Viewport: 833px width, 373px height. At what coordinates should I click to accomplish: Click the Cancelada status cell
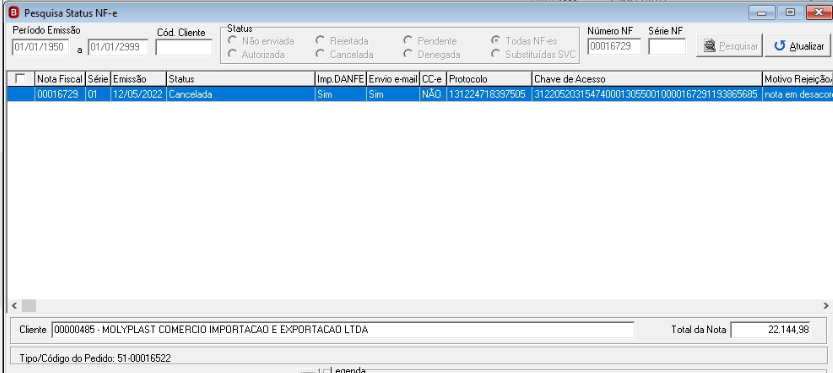[241, 95]
